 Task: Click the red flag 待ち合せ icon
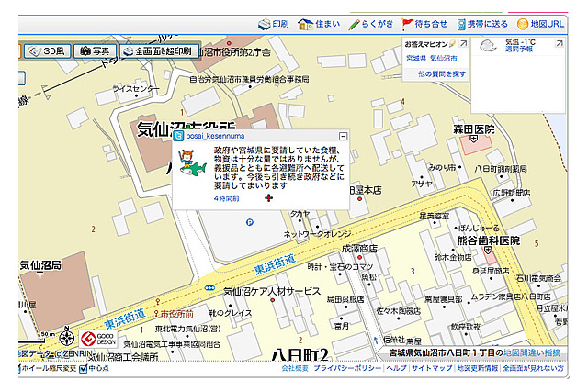click(x=407, y=25)
